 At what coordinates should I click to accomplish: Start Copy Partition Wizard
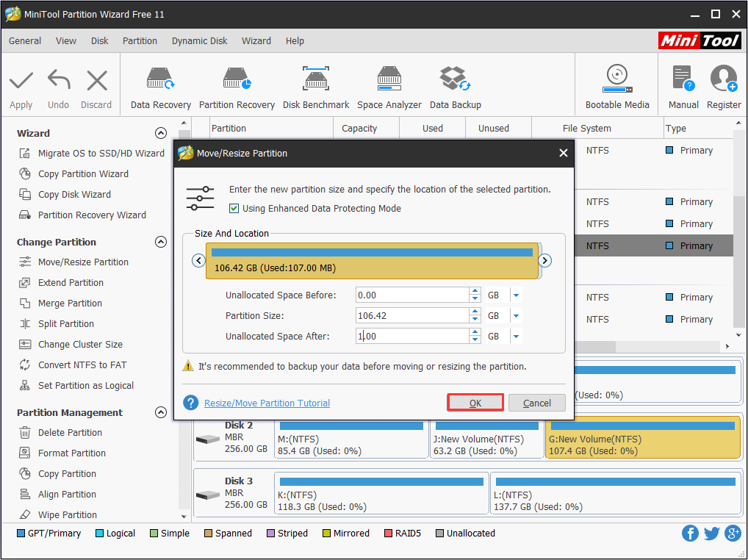73,173
